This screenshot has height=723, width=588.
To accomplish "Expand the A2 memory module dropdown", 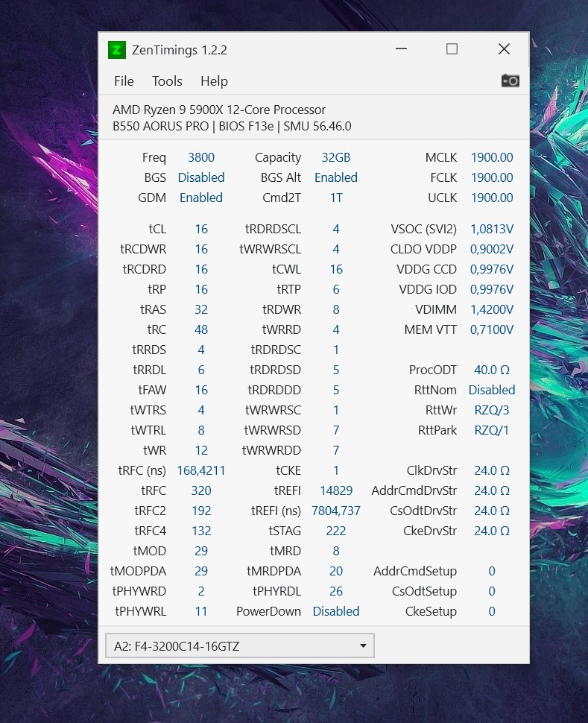I will pos(240,645).
